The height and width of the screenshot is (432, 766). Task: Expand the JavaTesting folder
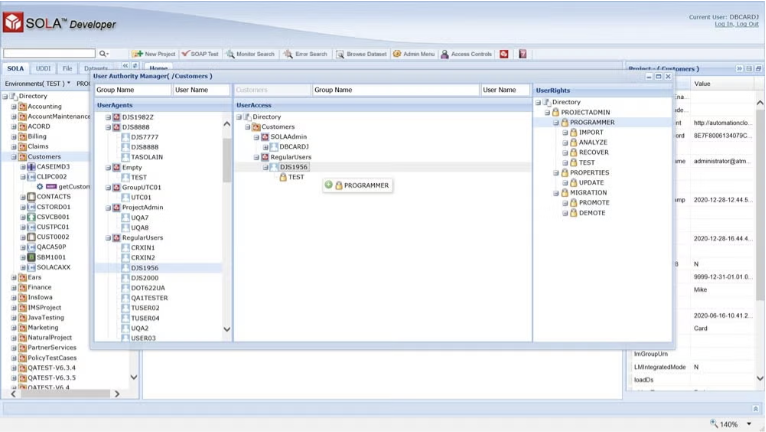tap(14, 318)
